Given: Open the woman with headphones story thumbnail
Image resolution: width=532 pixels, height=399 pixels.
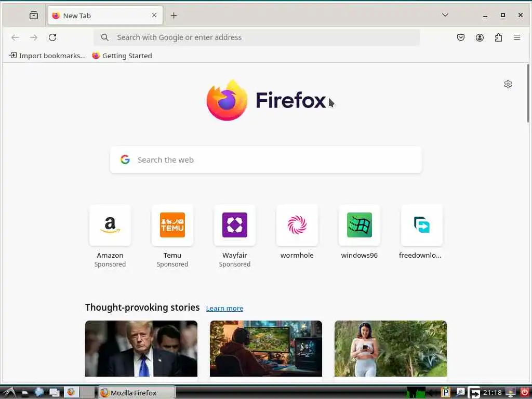Looking at the screenshot, I should point(391,349).
